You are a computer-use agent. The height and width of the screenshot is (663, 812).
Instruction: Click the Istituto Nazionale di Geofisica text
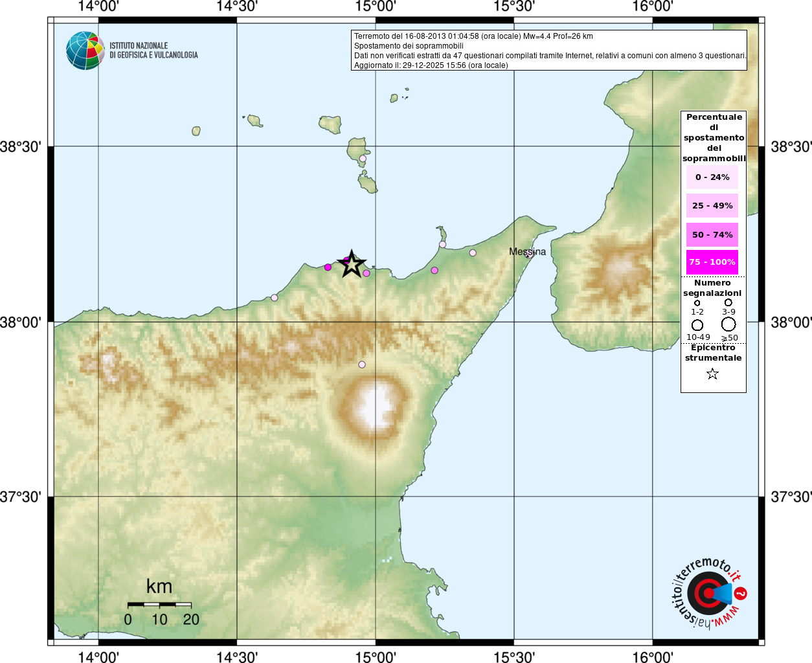153,51
